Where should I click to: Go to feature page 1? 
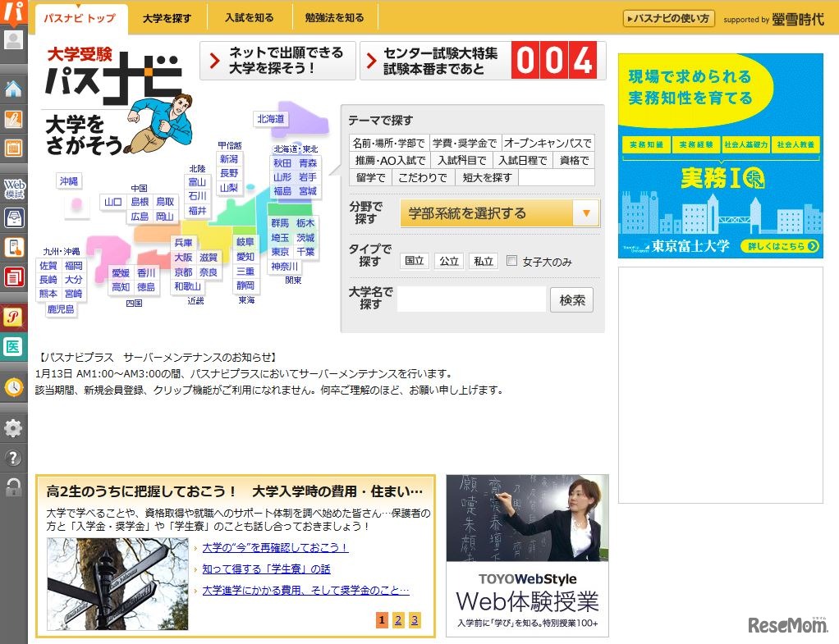click(382, 620)
